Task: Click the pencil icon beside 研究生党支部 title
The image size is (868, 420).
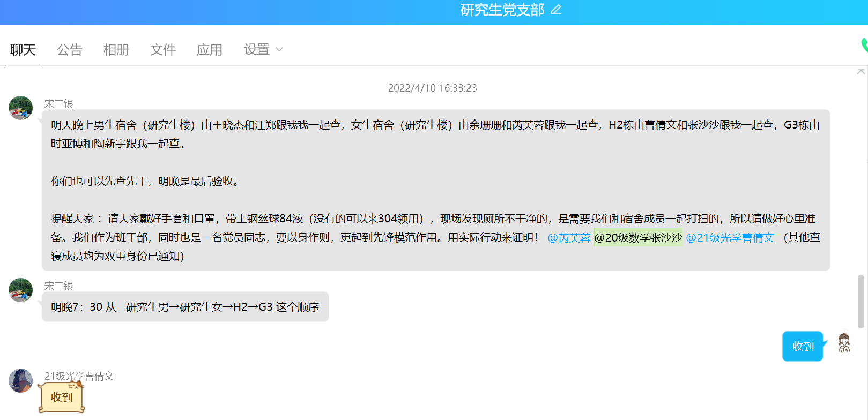Action: [x=556, y=10]
